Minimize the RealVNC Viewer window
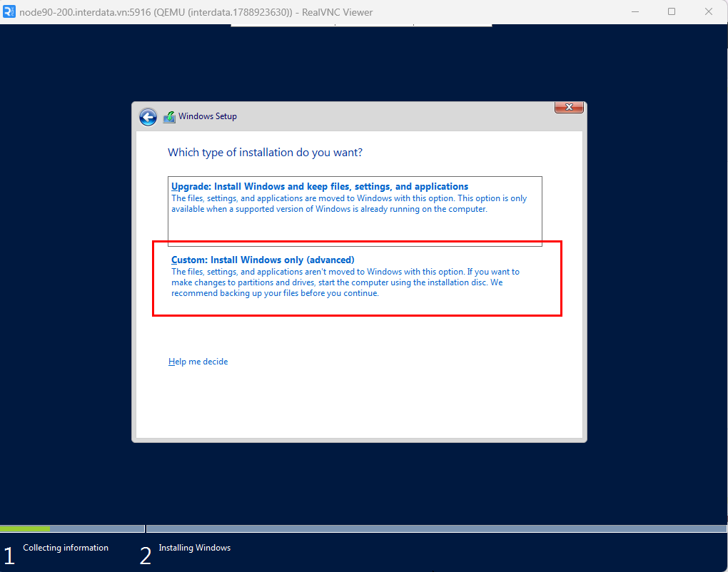Screen dimensions: 728x572 pos(635,11)
